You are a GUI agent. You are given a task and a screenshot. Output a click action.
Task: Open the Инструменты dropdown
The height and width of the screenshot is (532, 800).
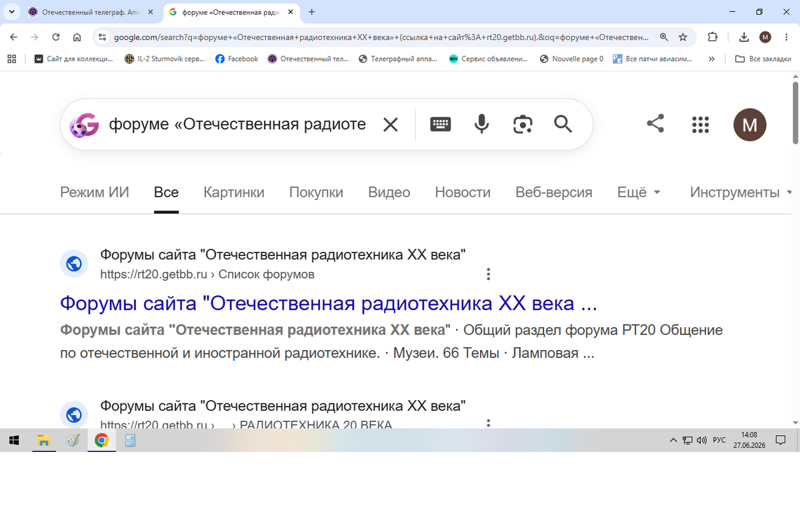click(x=741, y=192)
